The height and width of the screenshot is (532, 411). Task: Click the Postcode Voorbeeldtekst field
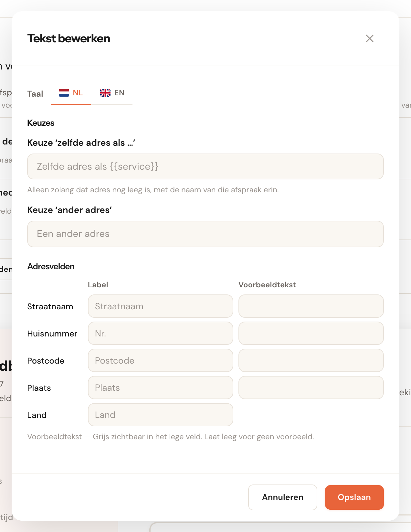pyautogui.click(x=311, y=360)
